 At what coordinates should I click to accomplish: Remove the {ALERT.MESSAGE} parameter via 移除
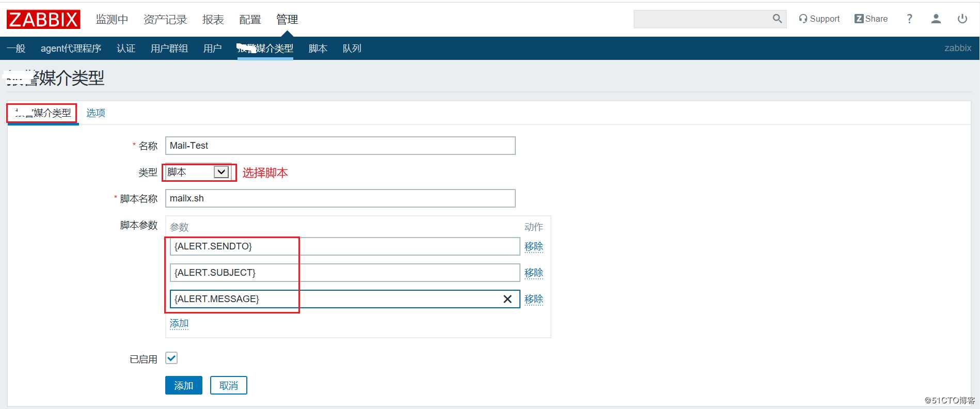tap(534, 299)
